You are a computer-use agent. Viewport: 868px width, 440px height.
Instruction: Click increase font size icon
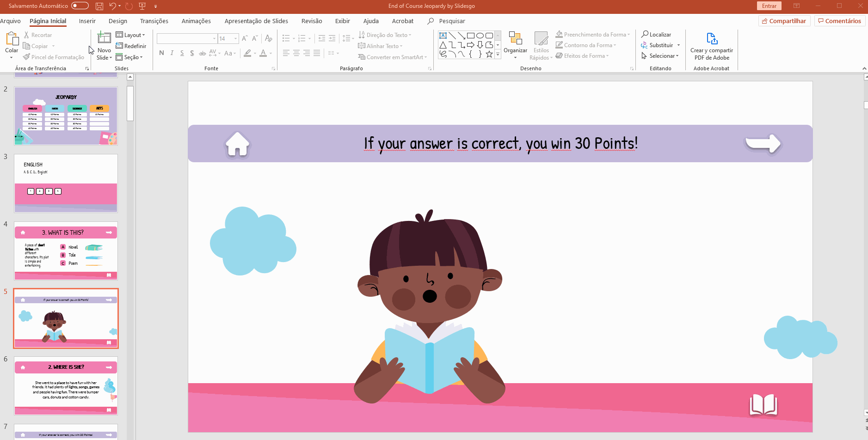(x=245, y=38)
